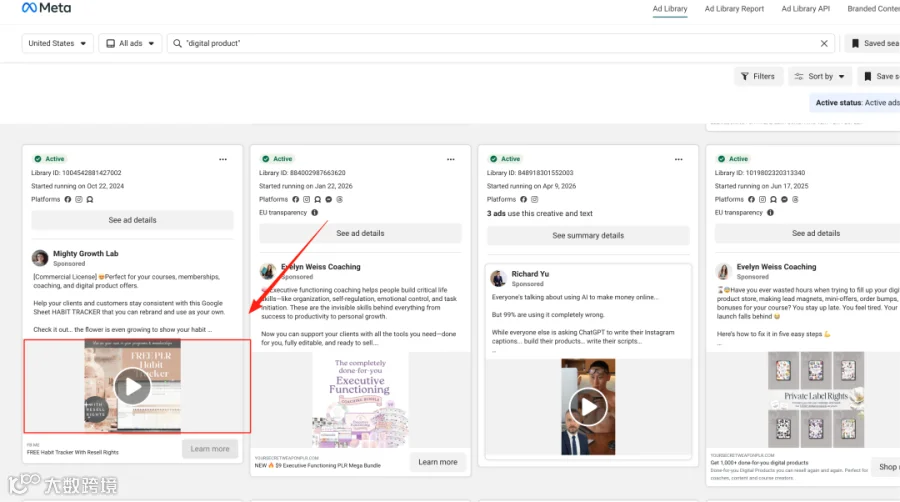Viewport: 900px width, 502px height.
Task: Click Learn more on Executive Functioning ad
Action: 437,462
